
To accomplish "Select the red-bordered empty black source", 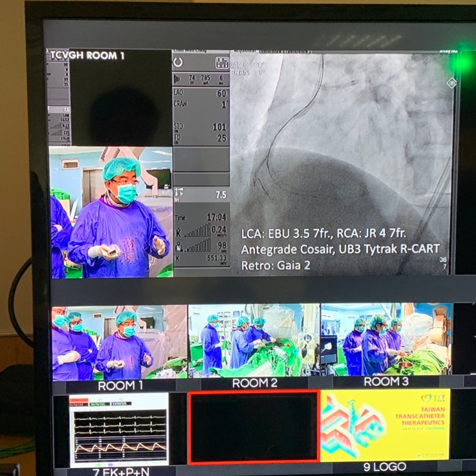I will [x=254, y=427].
